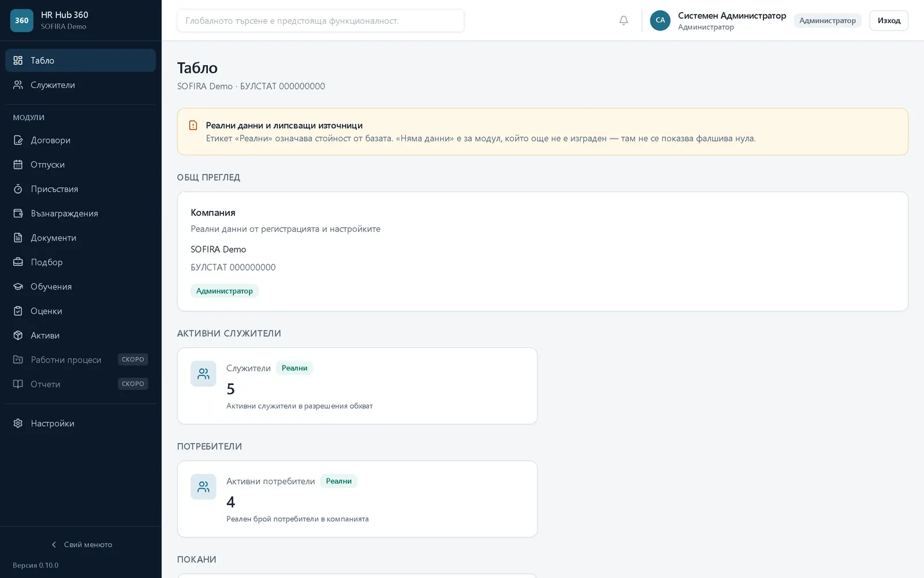Image resolution: width=924 pixels, height=578 pixels.
Task: Open notifications with the bell icon
Action: (624, 20)
